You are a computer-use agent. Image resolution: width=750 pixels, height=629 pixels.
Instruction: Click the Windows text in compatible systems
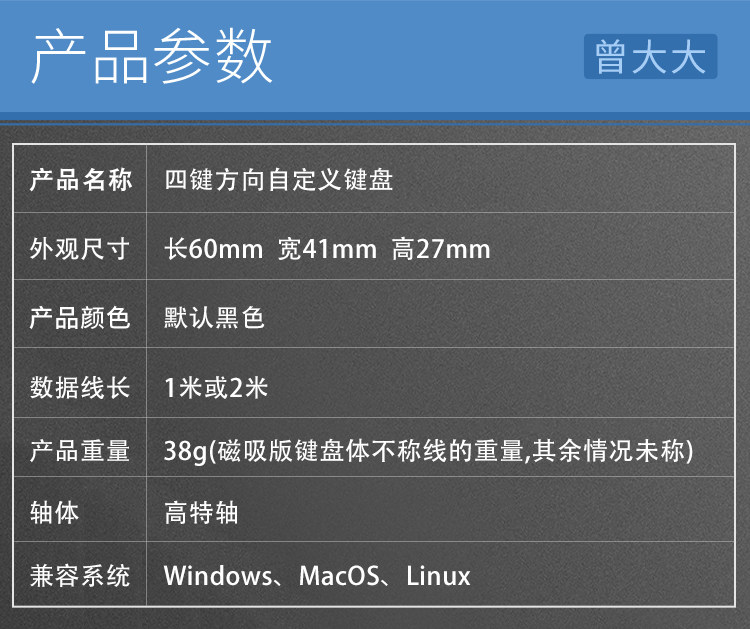[x=218, y=575]
